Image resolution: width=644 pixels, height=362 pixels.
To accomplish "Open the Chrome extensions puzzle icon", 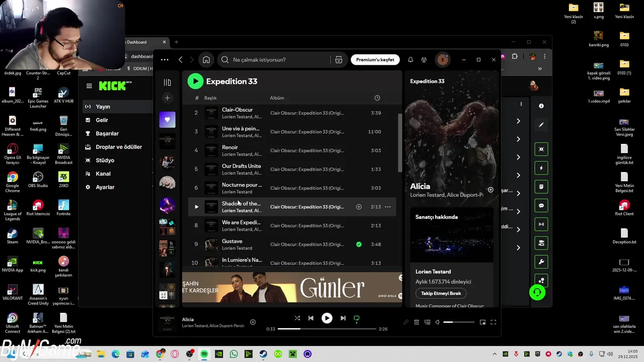I will pyautogui.click(x=515, y=56).
